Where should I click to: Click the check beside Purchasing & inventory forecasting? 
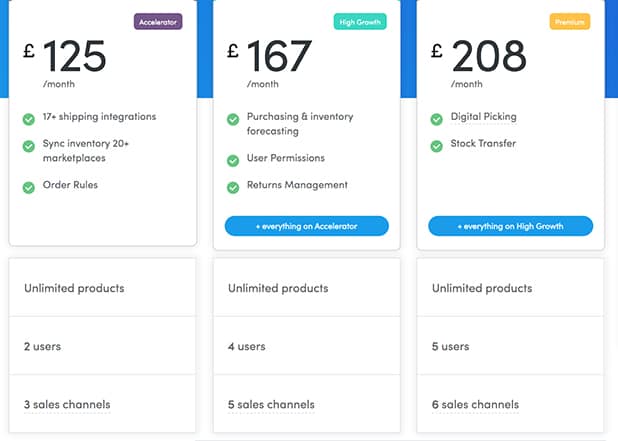click(x=233, y=119)
